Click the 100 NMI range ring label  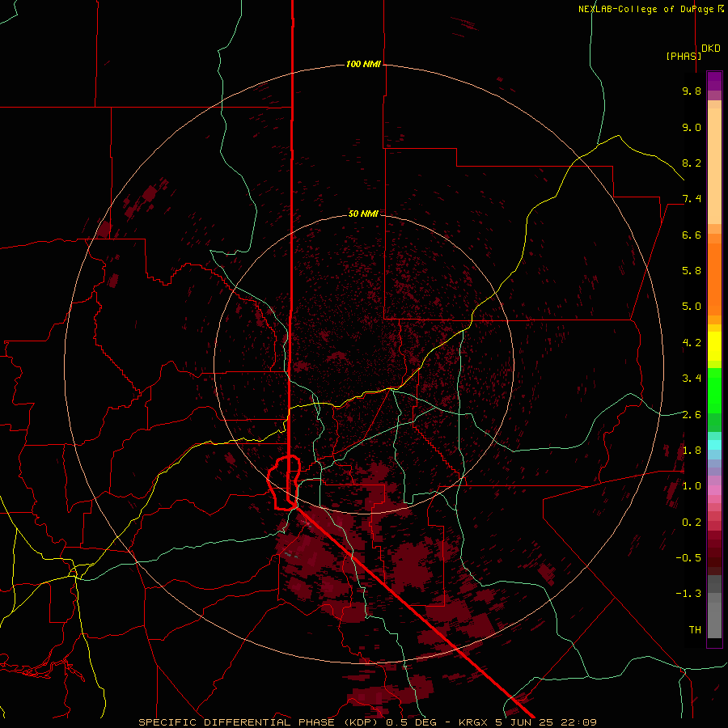(363, 64)
